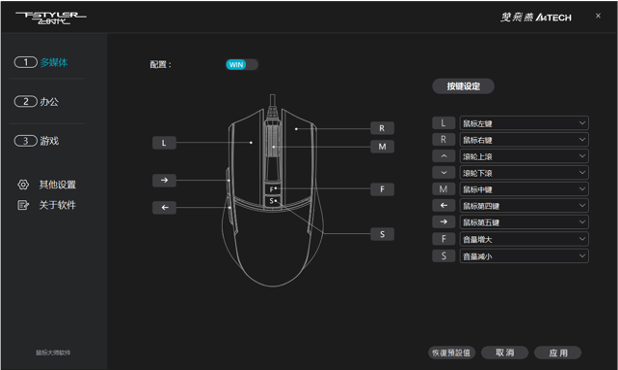Expand the 鼠标左键 dropdown for L

pyautogui.click(x=524, y=123)
